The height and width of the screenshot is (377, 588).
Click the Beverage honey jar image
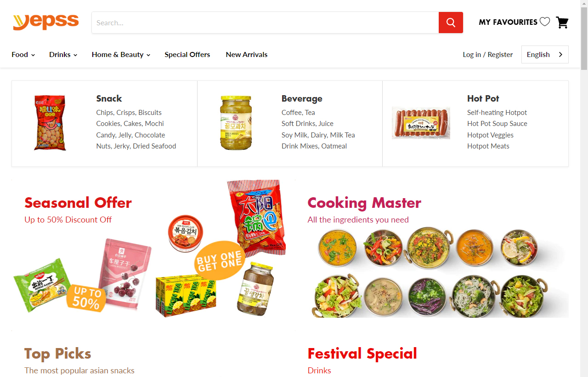[x=236, y=123]
